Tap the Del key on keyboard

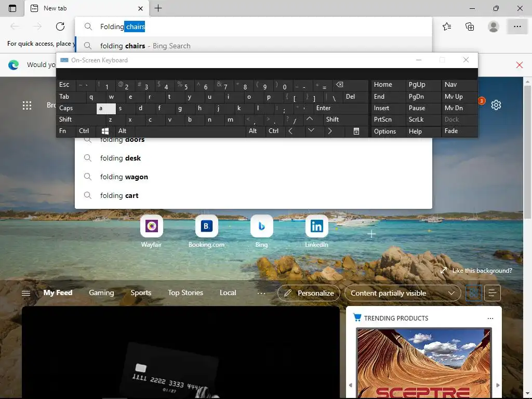coord(355,97)
